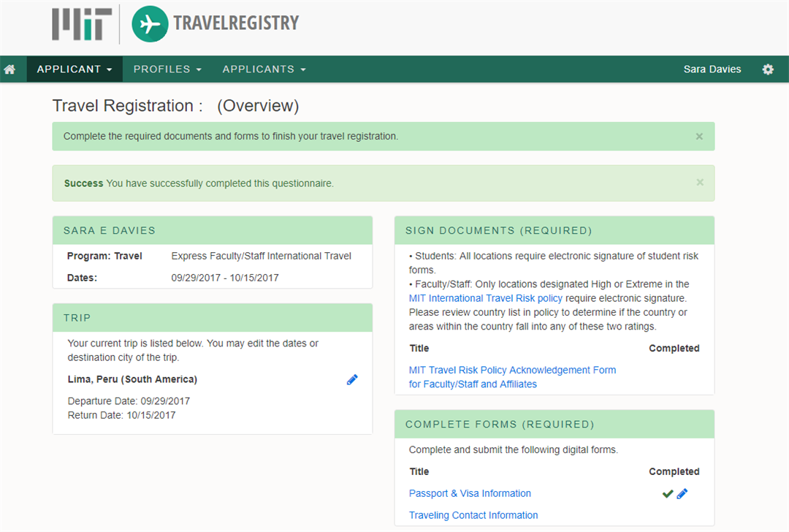Viewport: 789px width, 532px height.
Task: Click the MIT logo
Action: click(82, 24)
